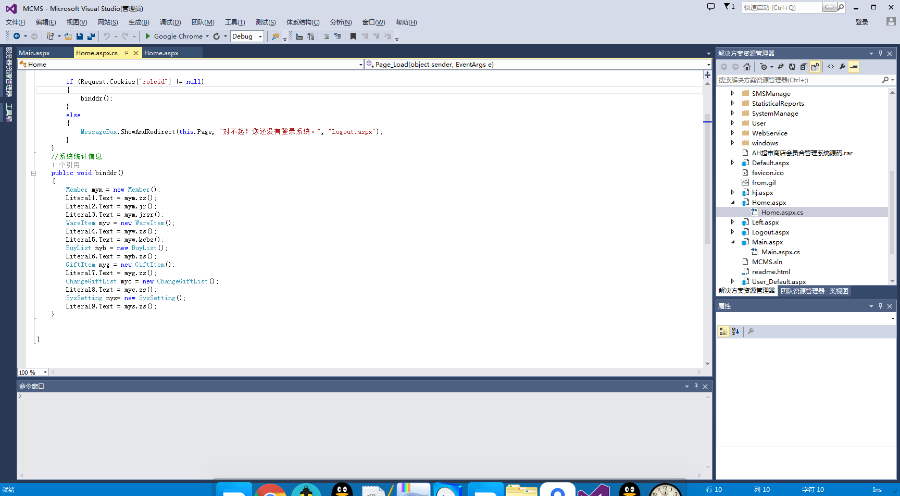Image resolution: width=900 pixels, height=496 pixels.
Task: Toggle Show All Files in Solution Explorer
Action: (x=814, y=67)
